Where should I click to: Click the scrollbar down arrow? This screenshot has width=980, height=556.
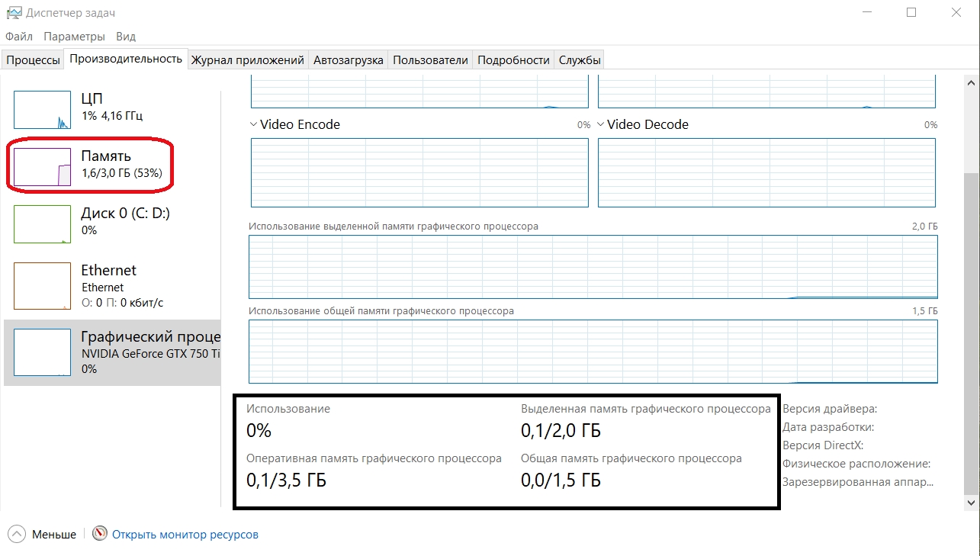(972, 503)
